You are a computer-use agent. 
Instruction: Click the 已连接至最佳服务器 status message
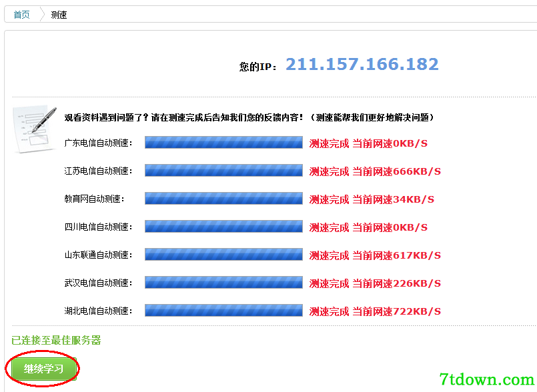(56, 340)
